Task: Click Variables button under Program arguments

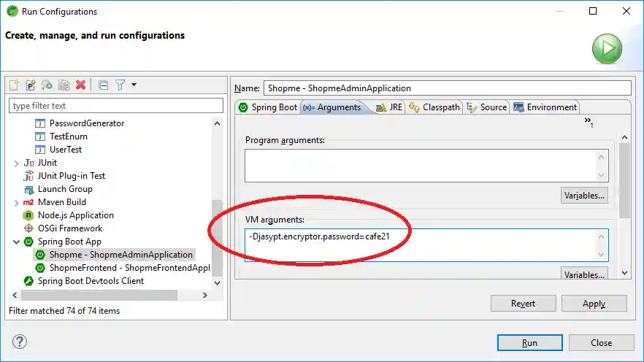Action: tap(584, 196)
